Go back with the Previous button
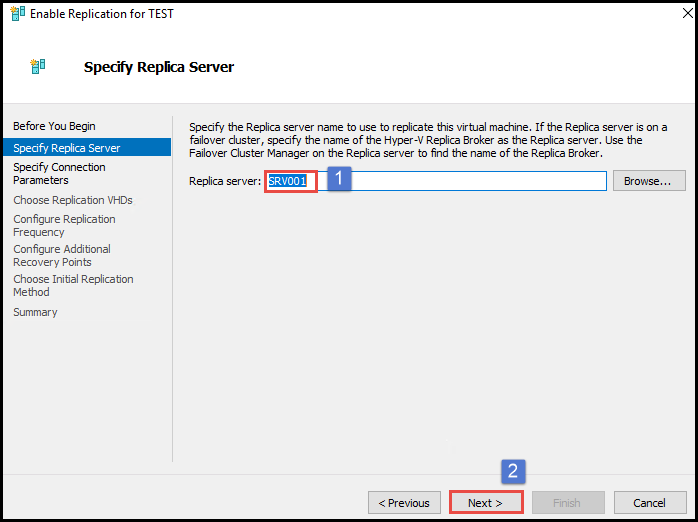The width and height of the screenshot is (698, 522). [404, 502]
